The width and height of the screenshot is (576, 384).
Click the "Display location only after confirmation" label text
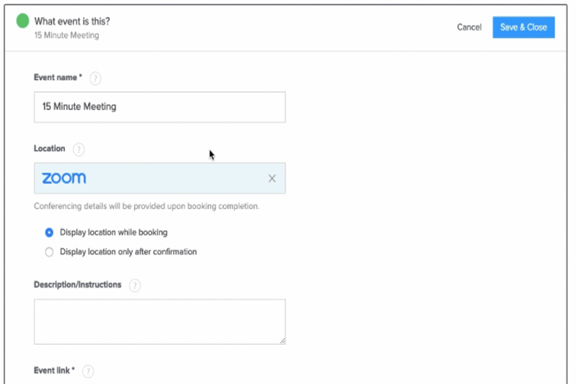point(128,252)
